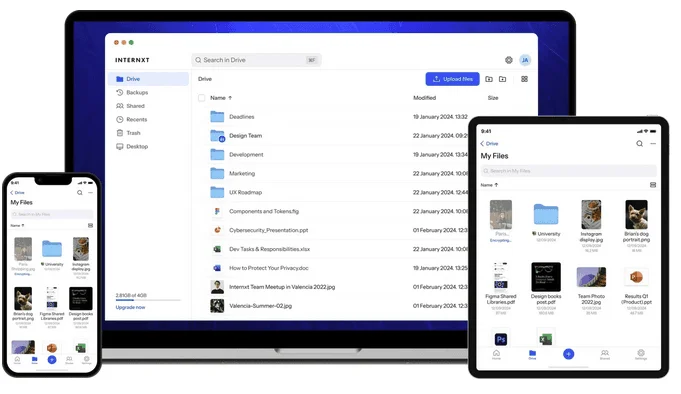Viewport: 681px width, 394px height.
Task: Open settings gear in laptop header
Action: (509, 60)
